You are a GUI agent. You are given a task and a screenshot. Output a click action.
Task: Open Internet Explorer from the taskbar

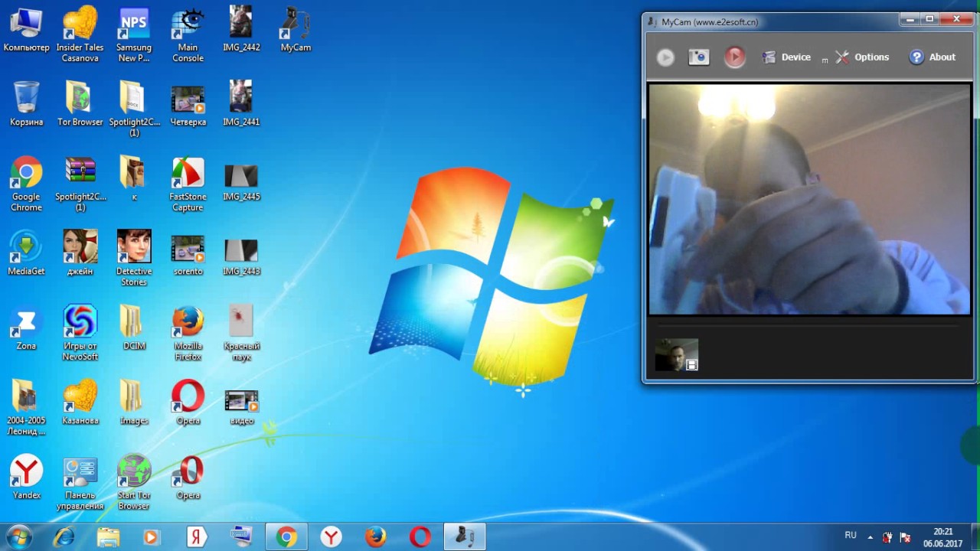coord(64,537)
